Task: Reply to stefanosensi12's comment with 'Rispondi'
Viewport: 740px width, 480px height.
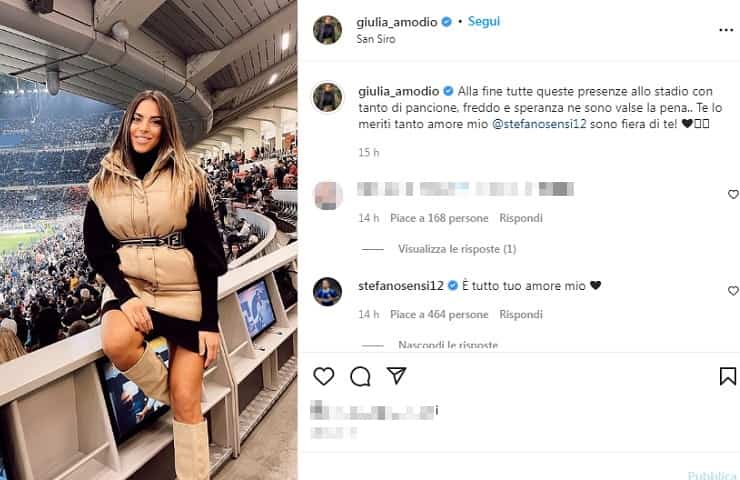Action: 521,314
